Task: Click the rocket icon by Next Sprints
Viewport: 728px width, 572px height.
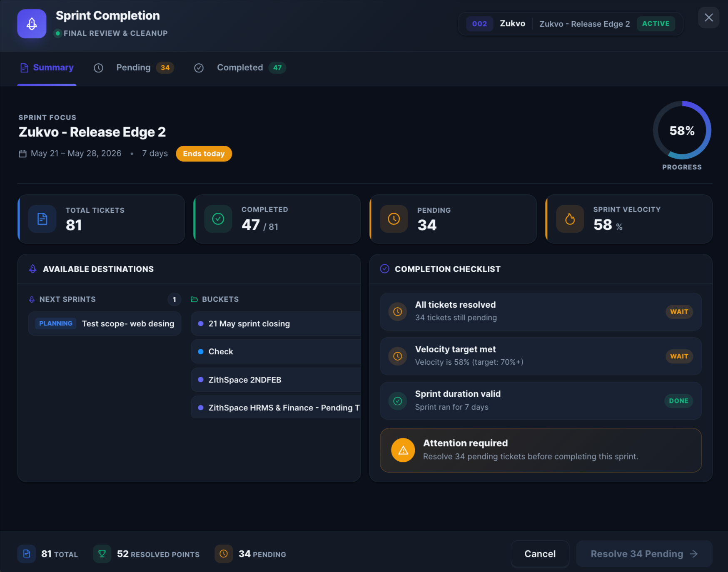Action: point(32,299)
